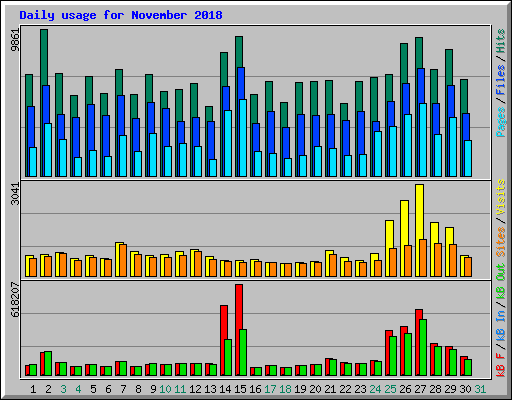Click the yellow Visits bar for day 27

click(x=420, y=212)
